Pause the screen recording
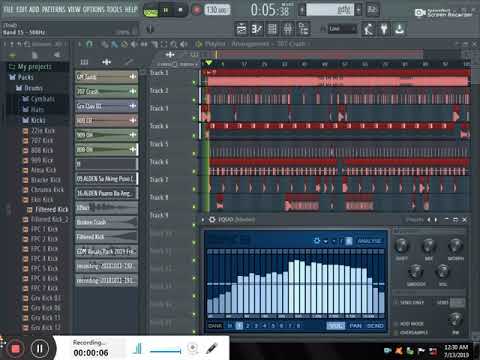Screen dimensions: 480x360 [39, 349]
